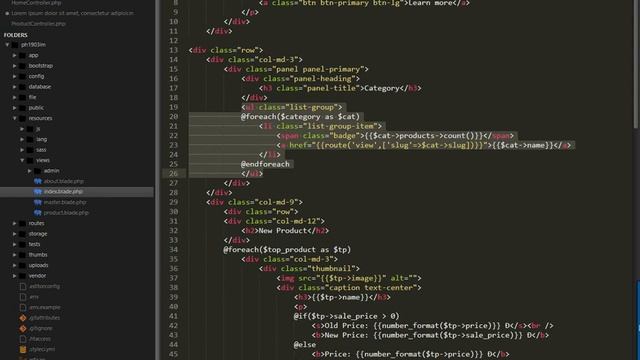The height and width of the screenshot is (360, 640).
Task: Click Learn more text on line 8
Action: click(x=429, y=3)
